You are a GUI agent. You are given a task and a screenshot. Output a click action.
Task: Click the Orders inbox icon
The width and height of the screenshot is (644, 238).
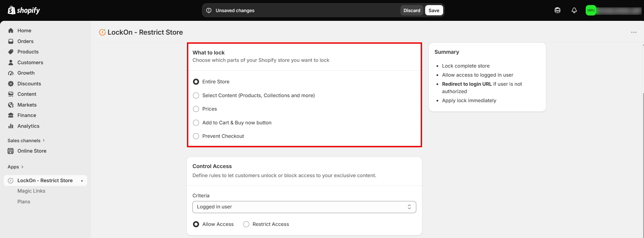point(11,41)
